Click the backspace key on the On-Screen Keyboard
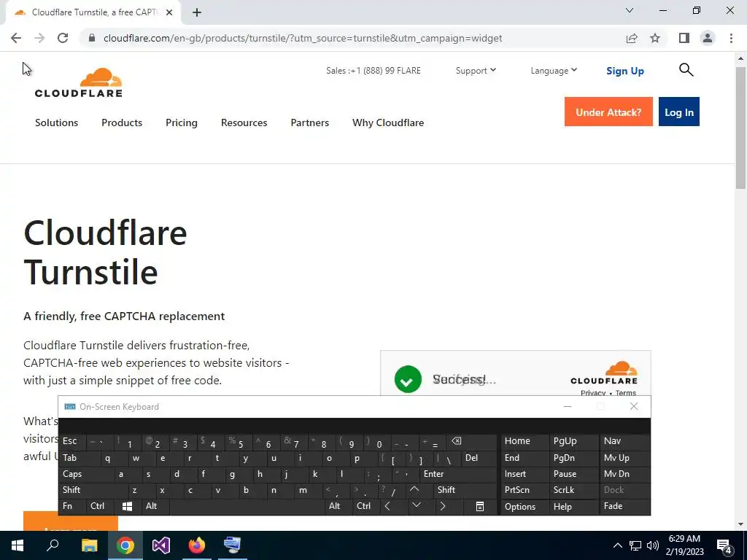 pos(457,441)
